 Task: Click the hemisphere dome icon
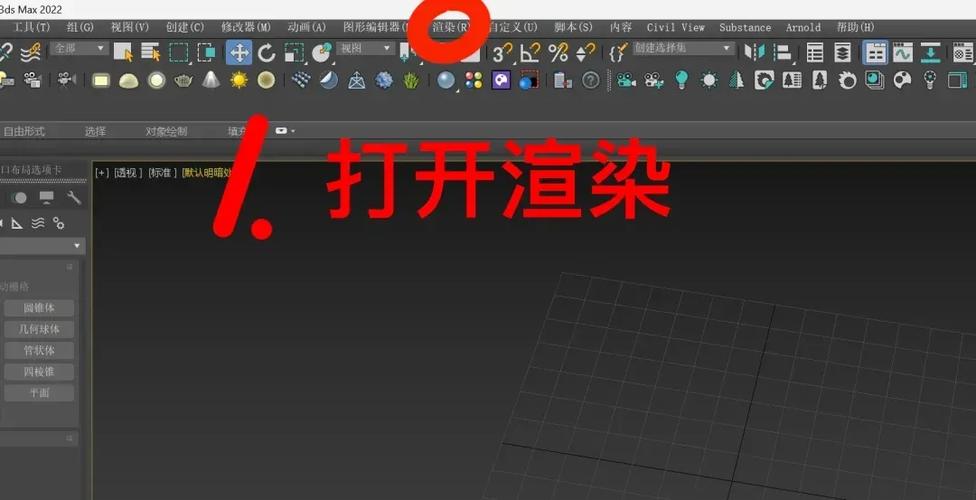128,81
